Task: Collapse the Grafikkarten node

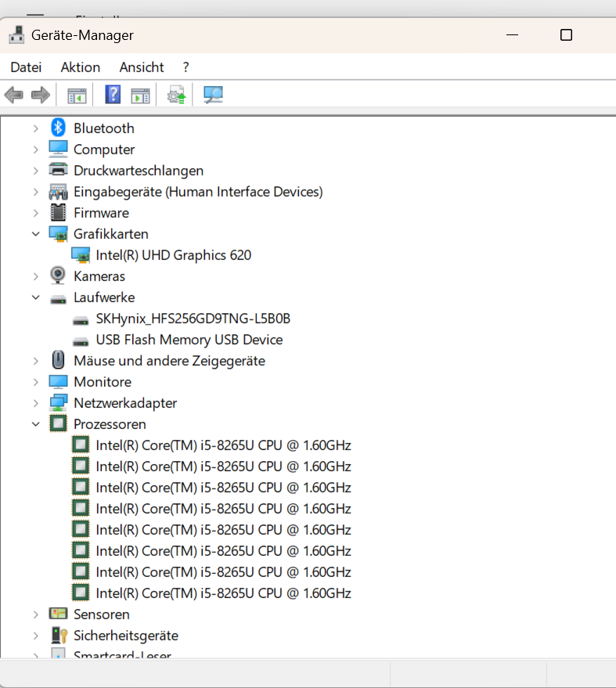Action: click(35, 234)
